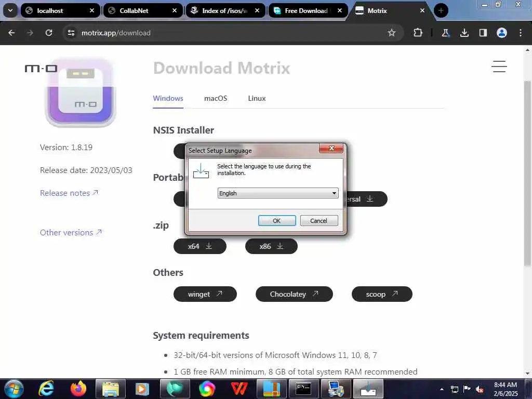Open the colorful ring app in taskbar
532x399 pixels.
coord(207,389)
